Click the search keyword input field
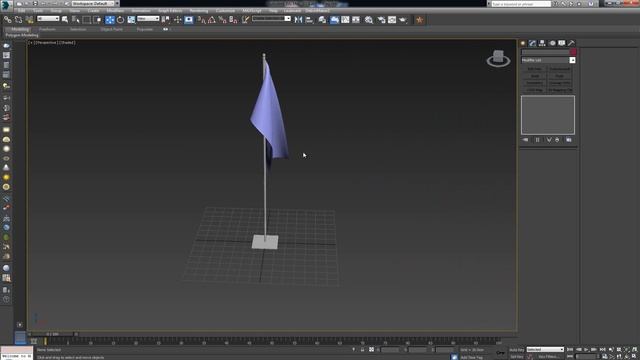Viewport: 640px width, 360px height. click(x=521, y=4)
